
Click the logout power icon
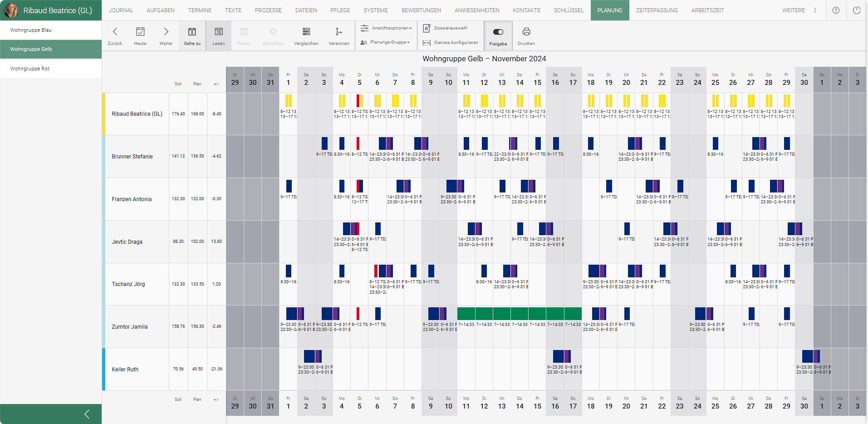pos(857,10)
